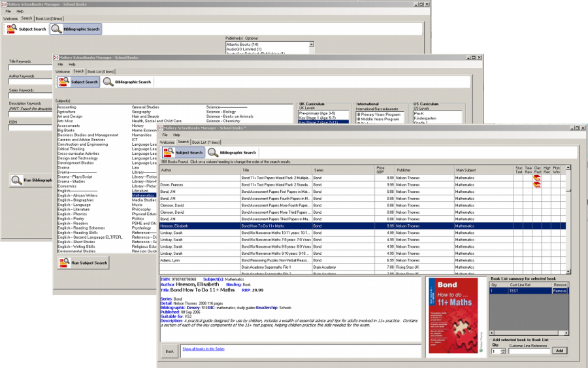Sort results by Series column heading
Image resolution: width=588 pixels, height=368 pixels.
click(x=344, y=170)
